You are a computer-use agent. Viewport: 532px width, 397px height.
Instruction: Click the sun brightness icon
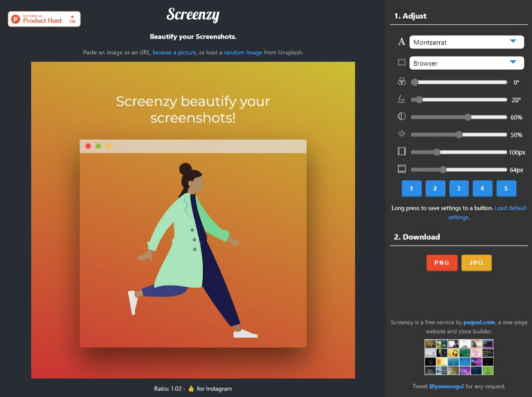pyautogui.click(x=401, y=134)
